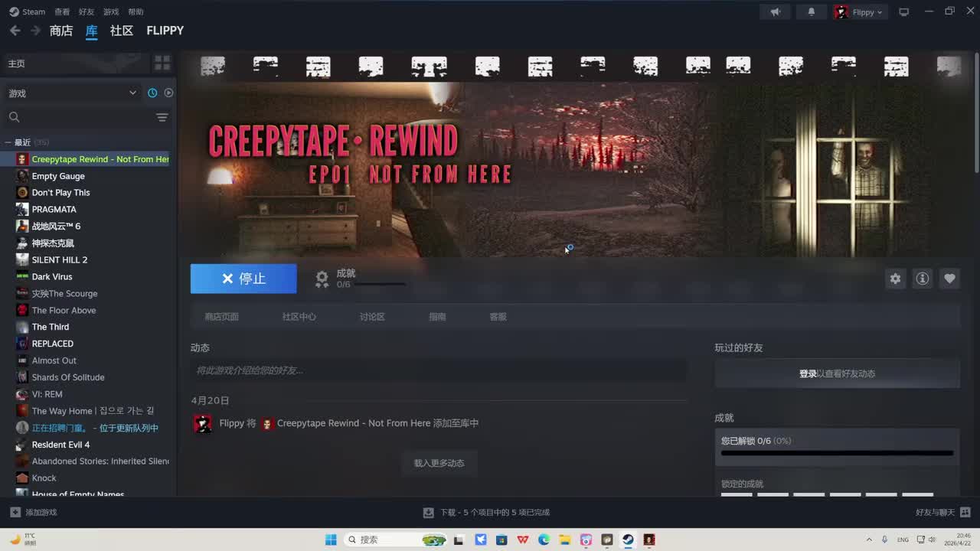Click the activity post input field
Viewport: 980px width, 551px height.
[x=439, y=370]
